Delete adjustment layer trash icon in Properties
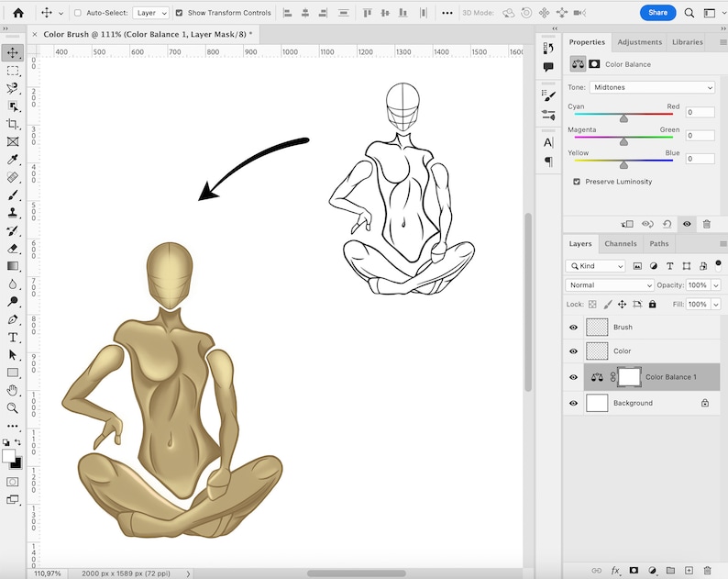This screenshot has height=579, width=728. point(707,224)
